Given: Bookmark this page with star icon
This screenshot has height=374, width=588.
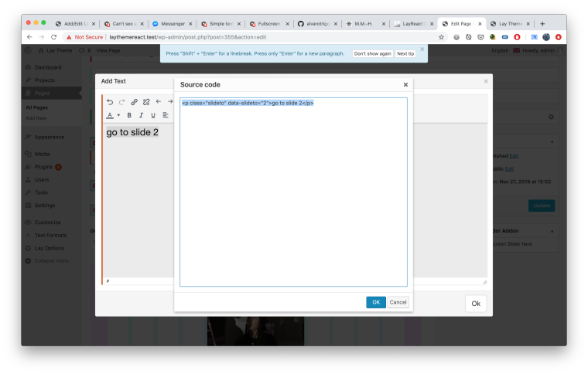Looking at the screenshot, I should [441, 36].
